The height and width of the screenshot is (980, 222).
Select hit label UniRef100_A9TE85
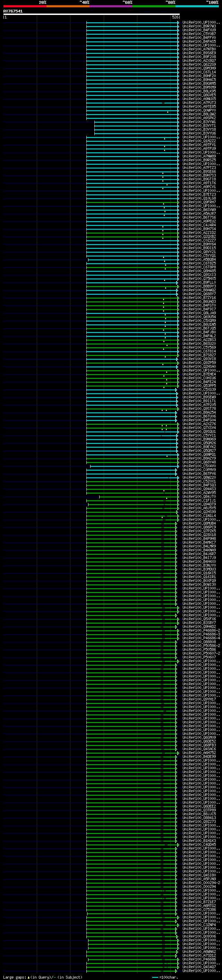(199, 106)
